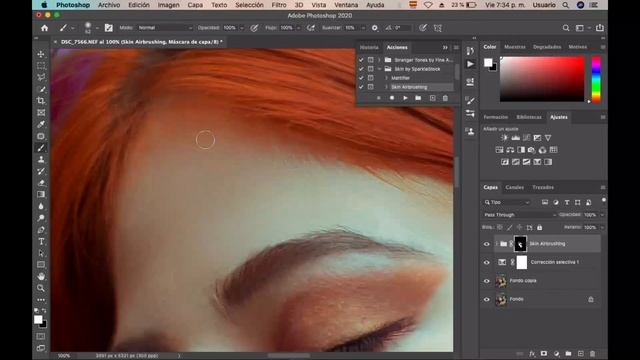Open the Filtro menu

[279, 5]
